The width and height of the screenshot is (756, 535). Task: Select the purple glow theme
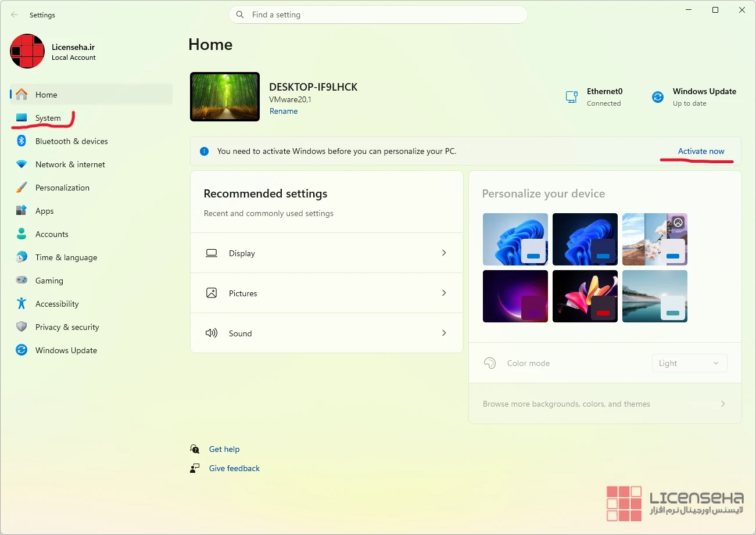click(x=515, y=296)
